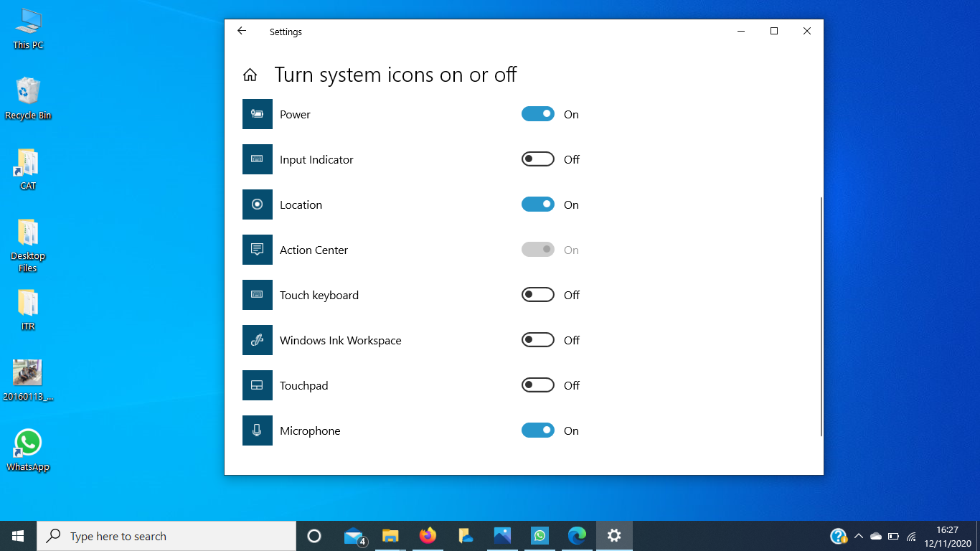Click the Get Help tray icon
The image size is (980, 551).
point(838,536)
